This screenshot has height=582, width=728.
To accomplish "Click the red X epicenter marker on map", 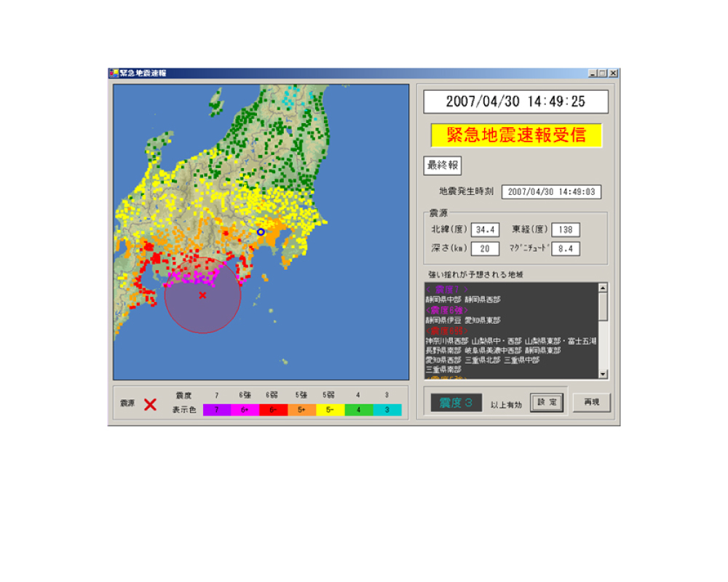I will [x=202, y=295].
